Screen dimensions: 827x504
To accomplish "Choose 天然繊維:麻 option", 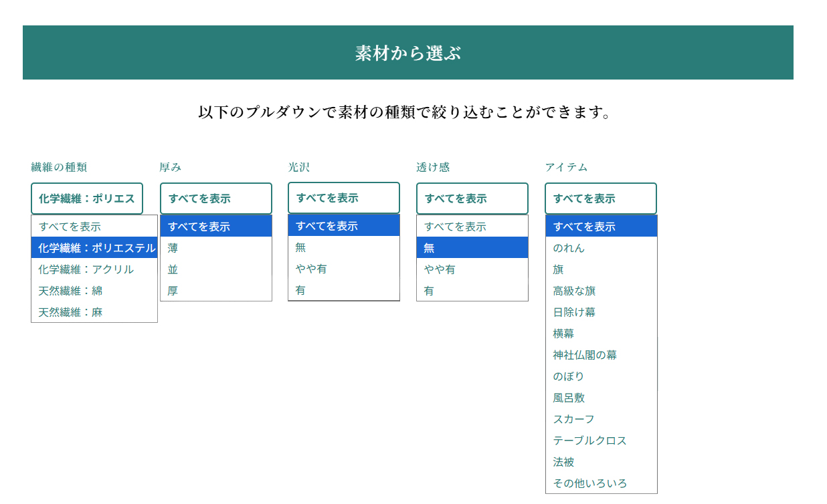I will coord(94,312).
